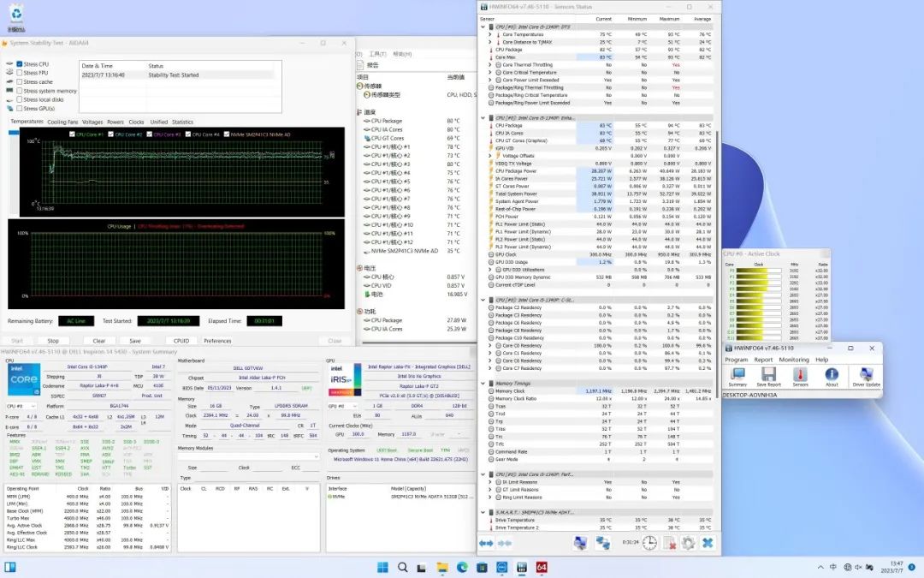Enable Stress system memory checkbox

click(20, 91)
